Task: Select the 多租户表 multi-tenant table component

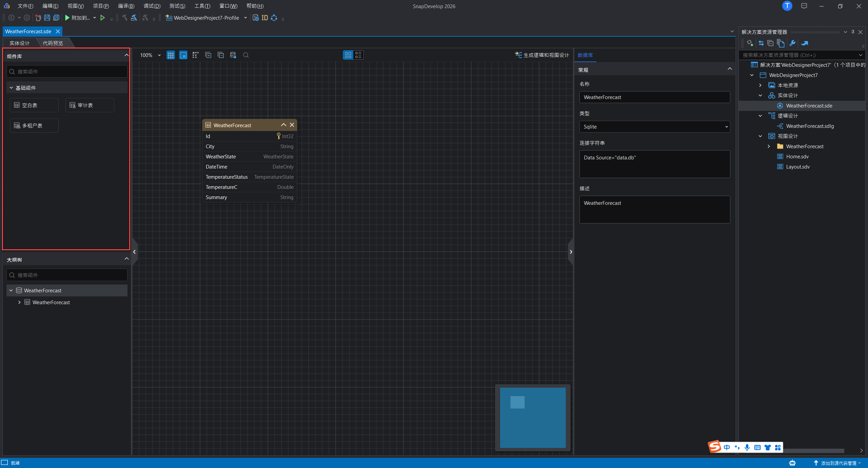Action: pyautogui.click(x=34, y=125)
